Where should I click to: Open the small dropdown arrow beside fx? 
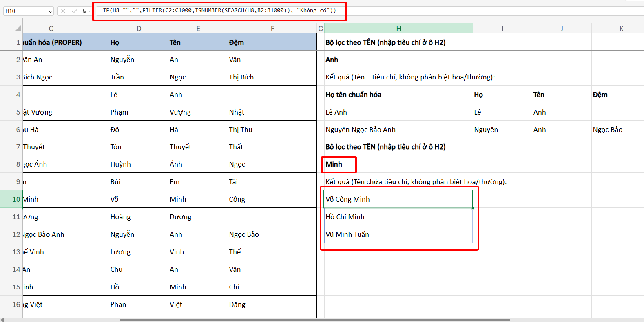pyautogui.click(x=90, y=11)
